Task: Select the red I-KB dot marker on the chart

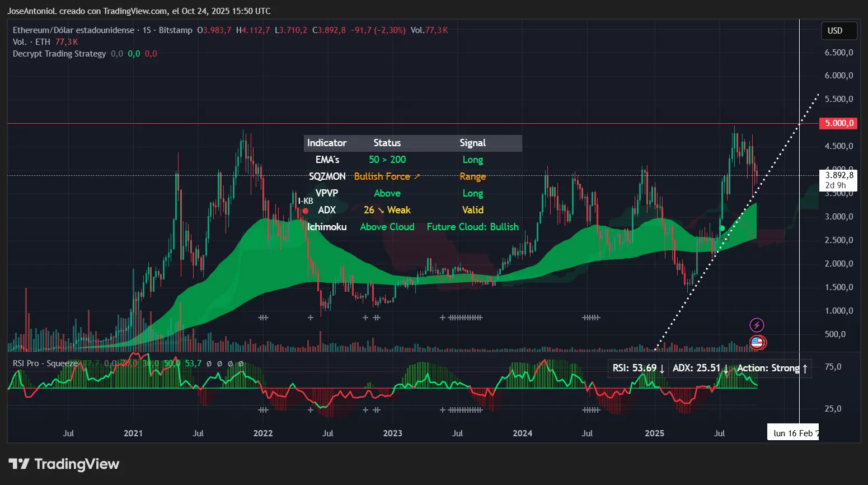Action: pos(305,210)
